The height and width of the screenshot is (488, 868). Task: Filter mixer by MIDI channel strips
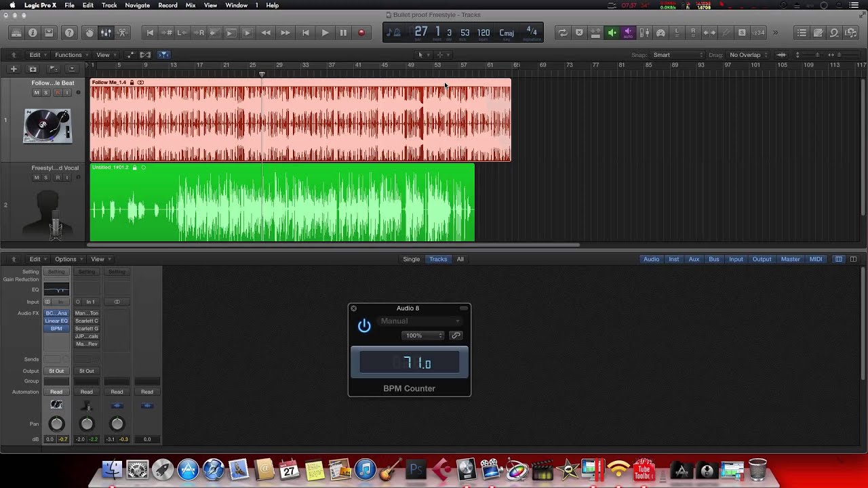coord(816,259)
